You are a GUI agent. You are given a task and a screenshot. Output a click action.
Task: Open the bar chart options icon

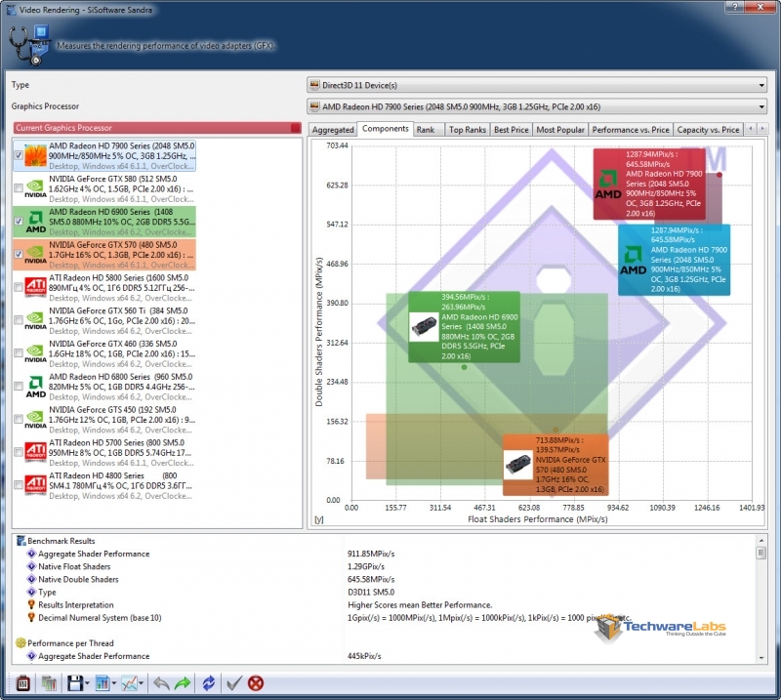(102, 683)
